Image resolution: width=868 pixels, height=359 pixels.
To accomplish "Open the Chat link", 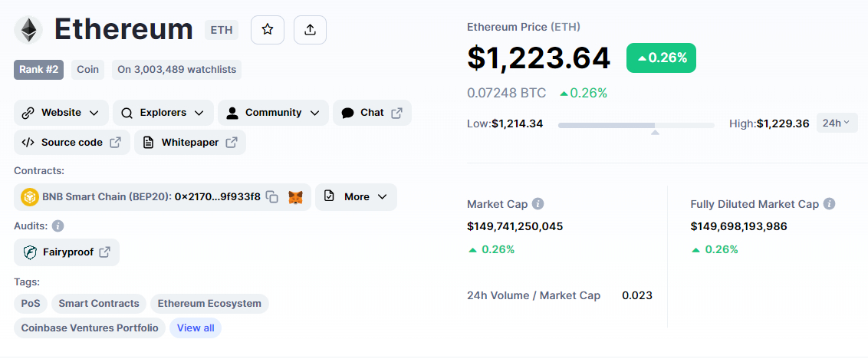I will (x=372, y=113).
